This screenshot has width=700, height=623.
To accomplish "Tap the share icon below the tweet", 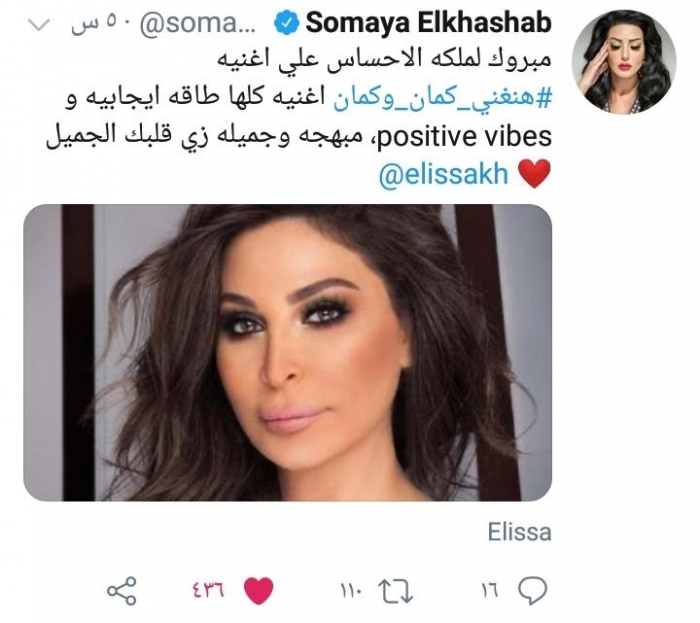I will tap(122, 591).
